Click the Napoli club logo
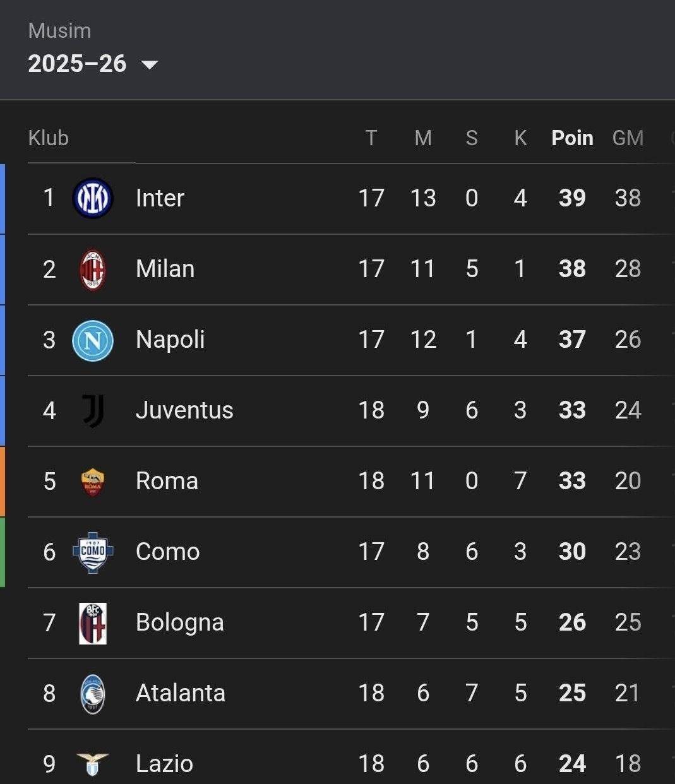Screen dimensions: 675x784 click(x=93, y=340)
